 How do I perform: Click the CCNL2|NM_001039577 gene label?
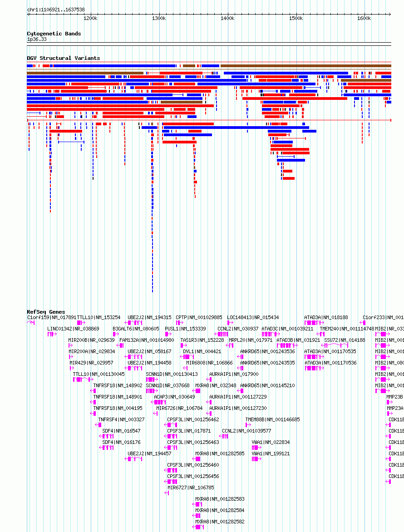(246, 431)
